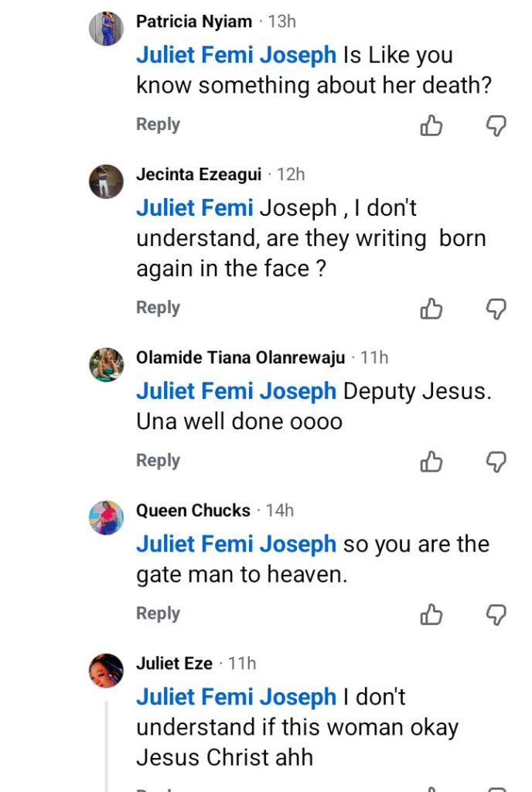Reply to Queen Chucks' comment
Image resolution: width=532 pixels, height=792 pixels.
pyautogui.click(x=158, y=613)
